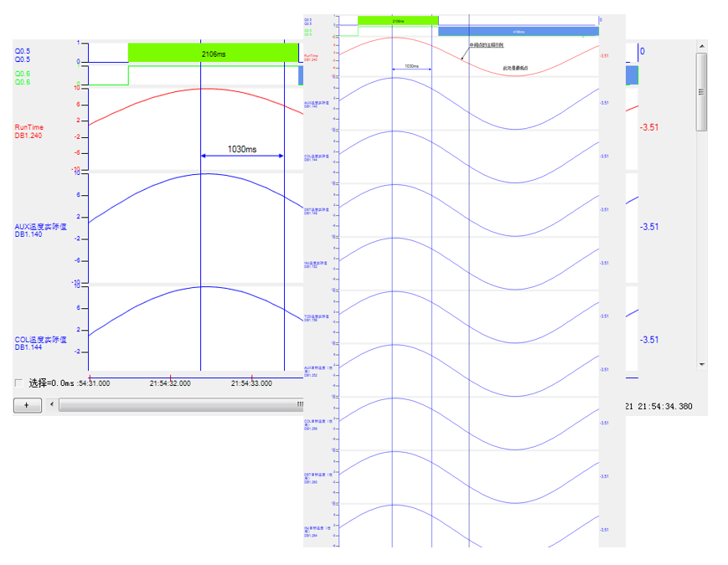The image size is (728, 565).
Task: Click the third cursor line in the overview image
Action: click(x=469, y=279)
